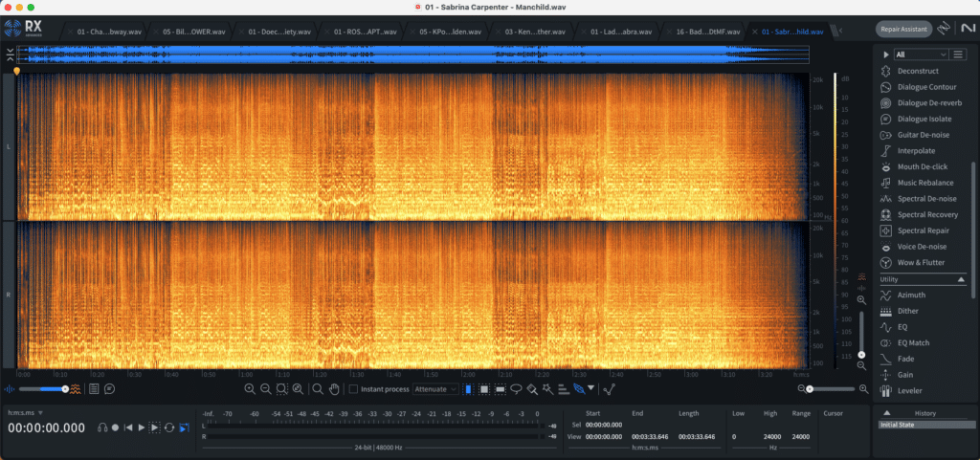
Task: Close the 01 - Cha...bway.wav tab
Action: 71,32
